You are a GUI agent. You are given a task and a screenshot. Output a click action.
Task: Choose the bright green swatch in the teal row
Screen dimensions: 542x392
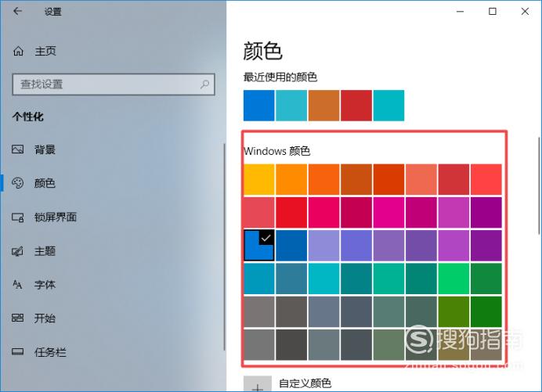pos(453,279)
